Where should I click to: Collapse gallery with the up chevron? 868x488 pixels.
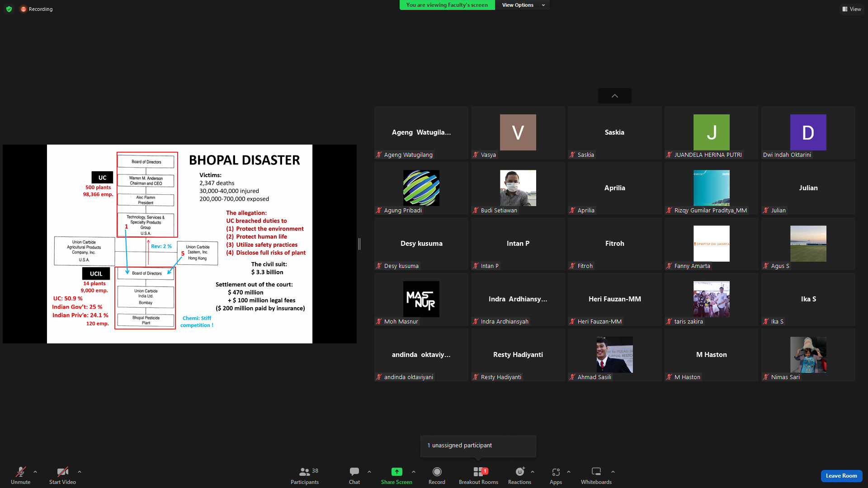615,96
